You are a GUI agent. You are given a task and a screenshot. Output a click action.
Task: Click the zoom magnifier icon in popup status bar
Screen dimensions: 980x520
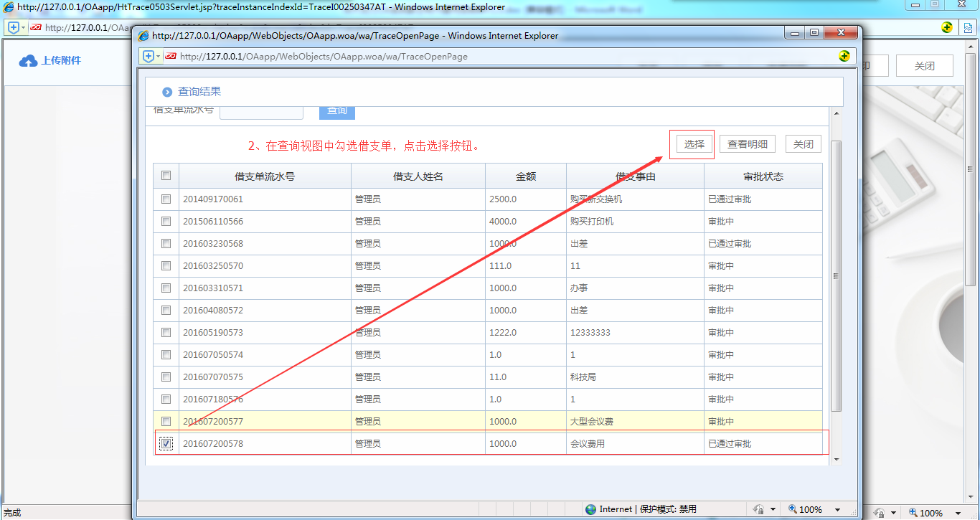click(791, 509)
